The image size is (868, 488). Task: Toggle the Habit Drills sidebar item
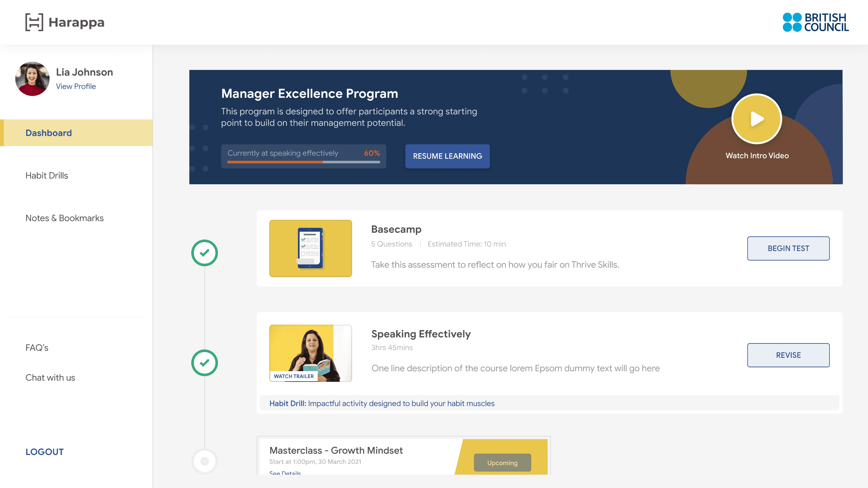pyautogui.click(x=47, y=175)
